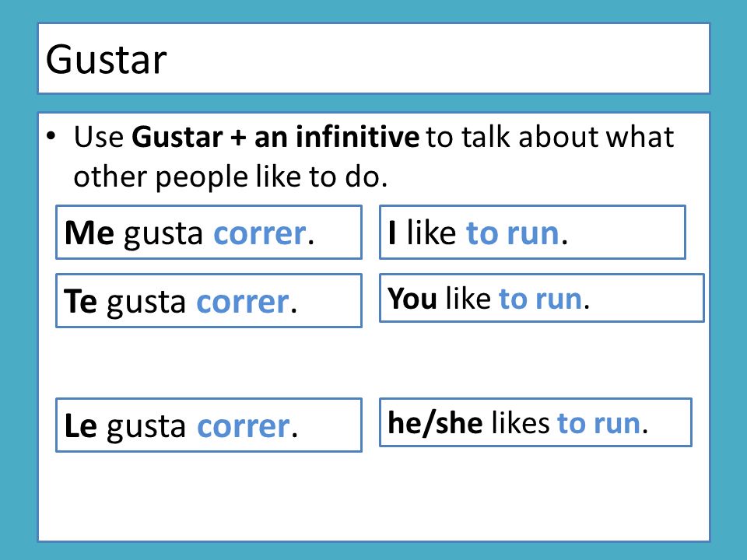Select the 'Le gusta correr.' text box

click(209, 425)
